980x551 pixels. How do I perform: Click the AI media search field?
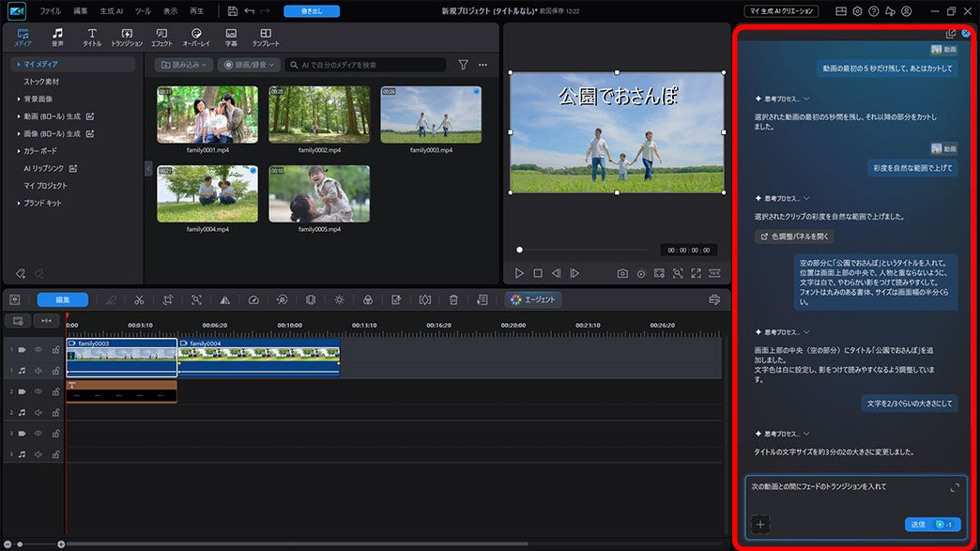(366, 65)
